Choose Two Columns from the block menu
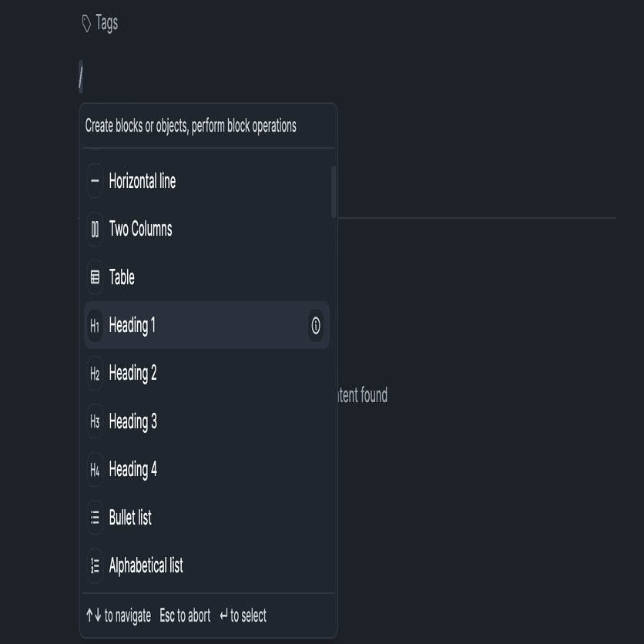The width and height of the screenshot is (644, 644). click(x=140, y=230)
